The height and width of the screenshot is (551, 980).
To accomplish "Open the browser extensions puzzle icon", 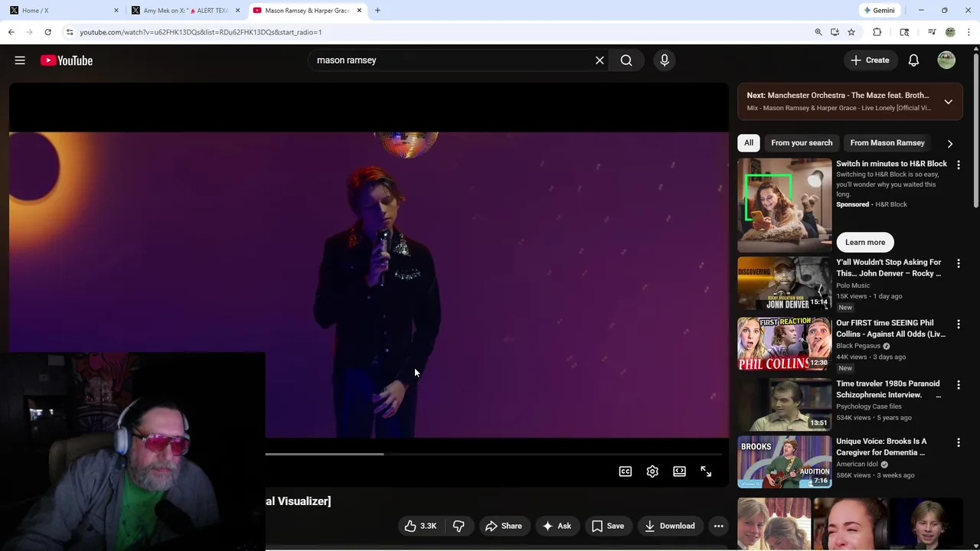I will 877,32.
